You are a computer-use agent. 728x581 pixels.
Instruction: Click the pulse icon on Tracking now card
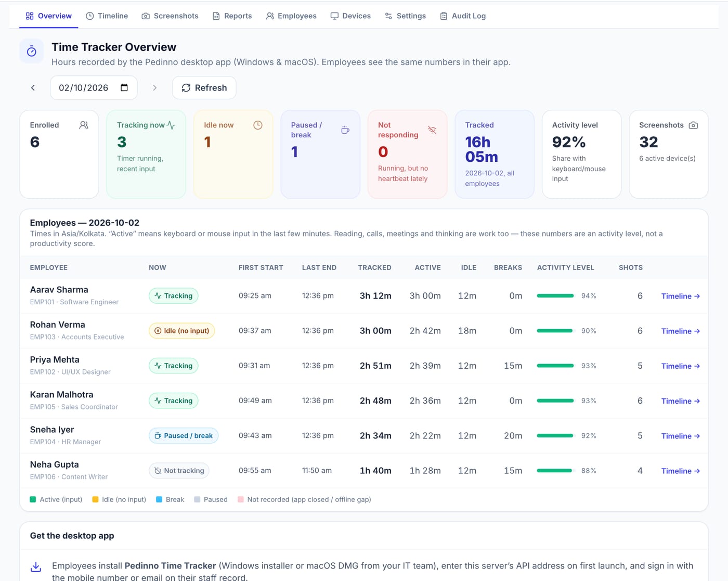(x=171, y=125)
